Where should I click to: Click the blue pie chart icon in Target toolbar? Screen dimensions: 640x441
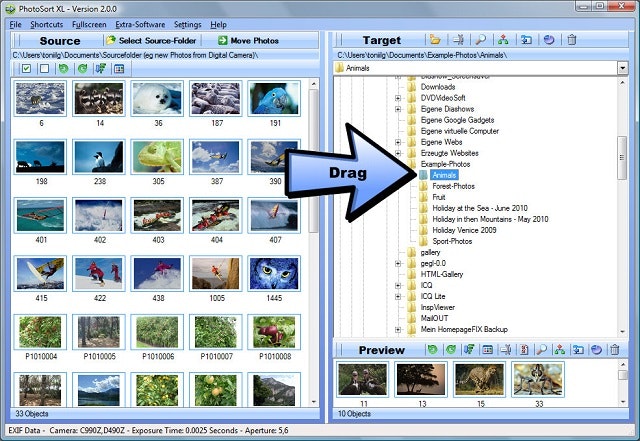point(549,40)
